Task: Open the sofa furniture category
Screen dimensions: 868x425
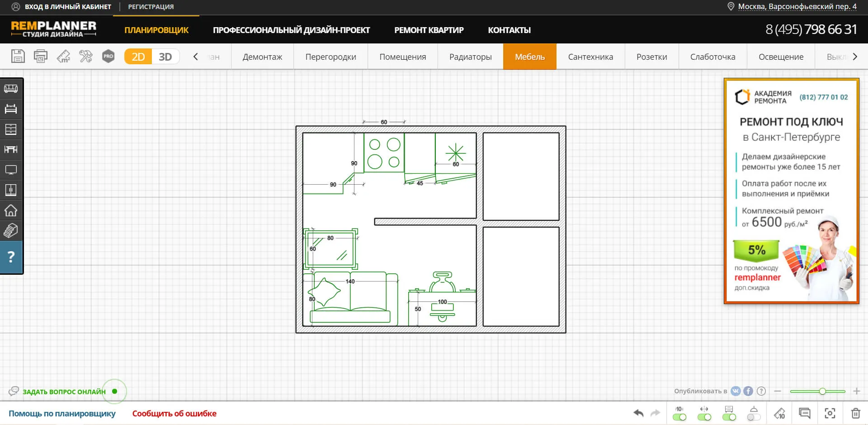Action: pyautogui.click(x=11, y=89)
